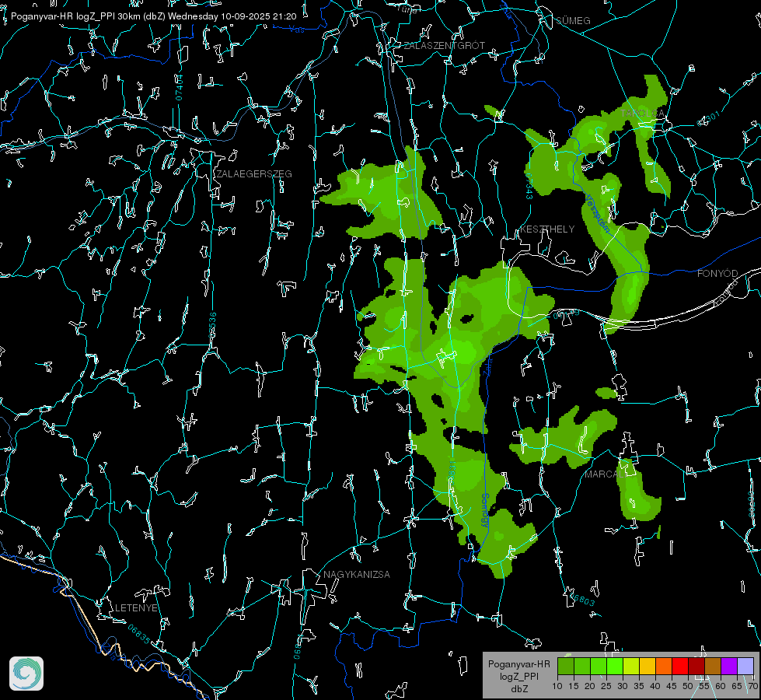Select the green 15–20 dBZ swatch
This screenshot has width=761, height=700.
pyautogui.click(x=582, y=666)
